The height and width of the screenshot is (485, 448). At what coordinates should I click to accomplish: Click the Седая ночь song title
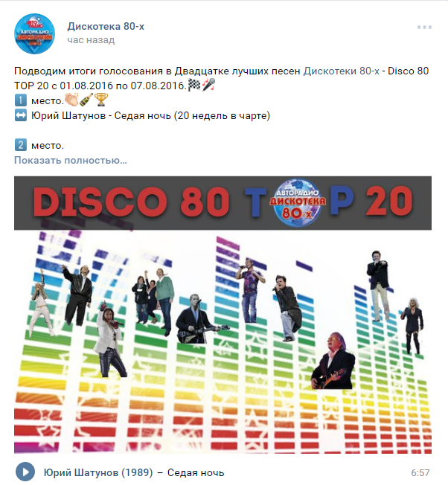(x=196, y=473)
